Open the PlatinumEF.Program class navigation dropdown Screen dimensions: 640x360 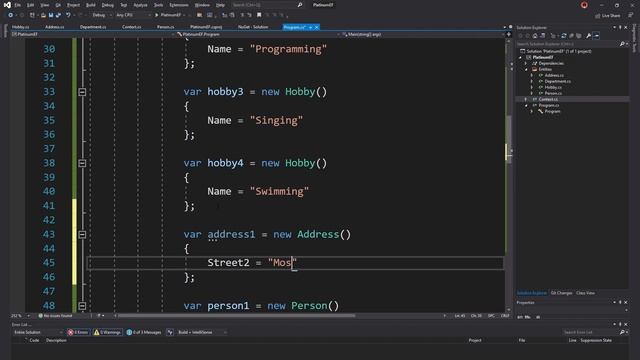click(x=257, y=34)
